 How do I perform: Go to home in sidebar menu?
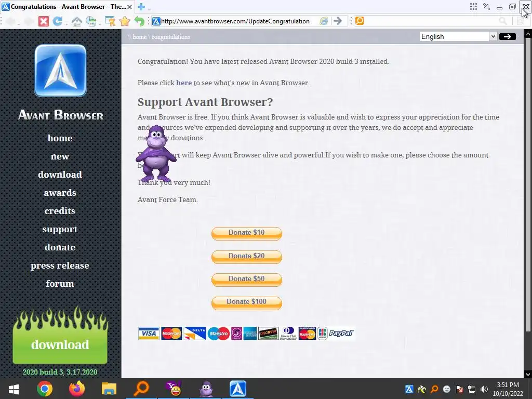pos(60,138)
